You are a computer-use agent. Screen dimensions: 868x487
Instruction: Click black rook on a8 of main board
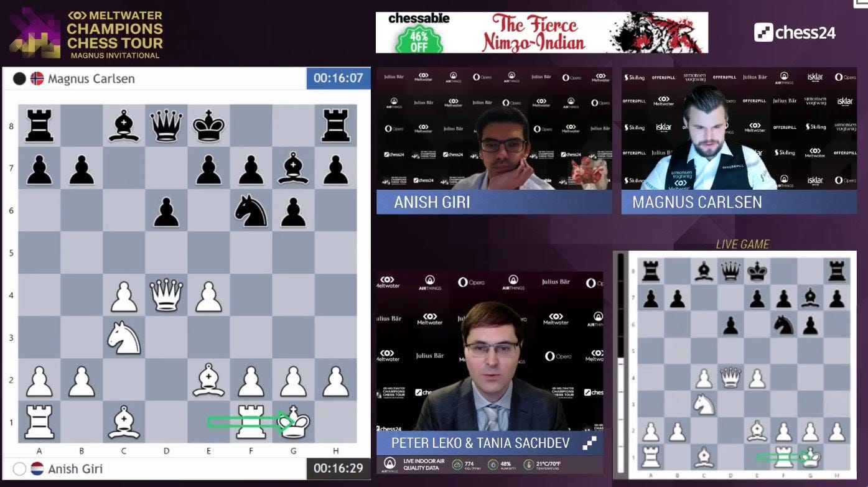(x=39, y=126)
